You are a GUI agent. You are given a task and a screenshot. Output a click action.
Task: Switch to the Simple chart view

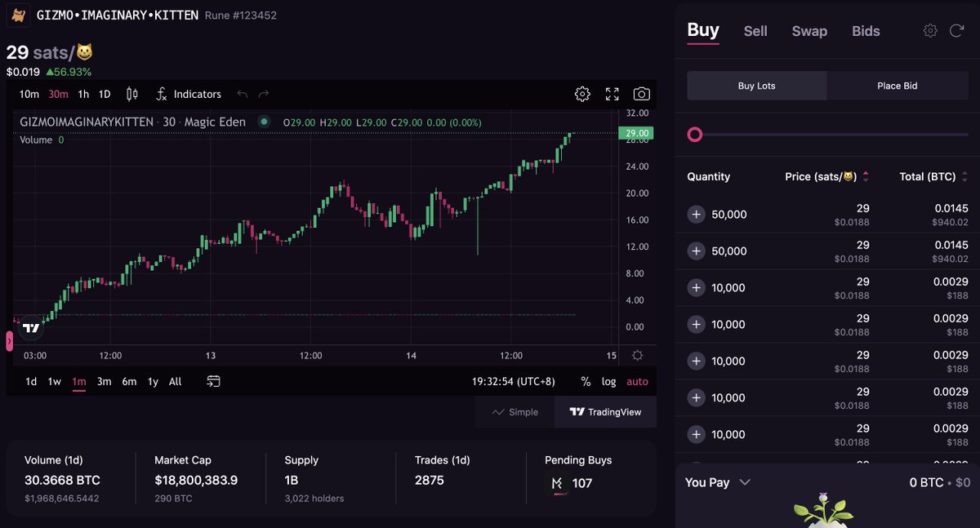point(514,412)
